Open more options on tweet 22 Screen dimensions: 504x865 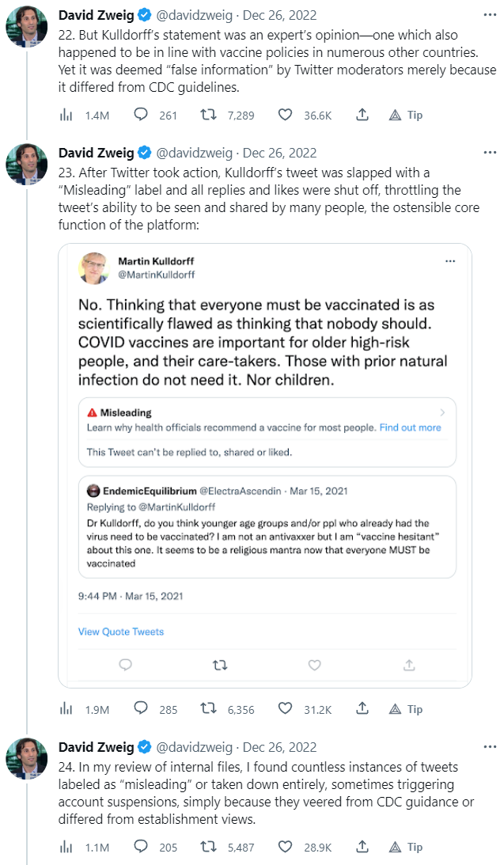490,16
